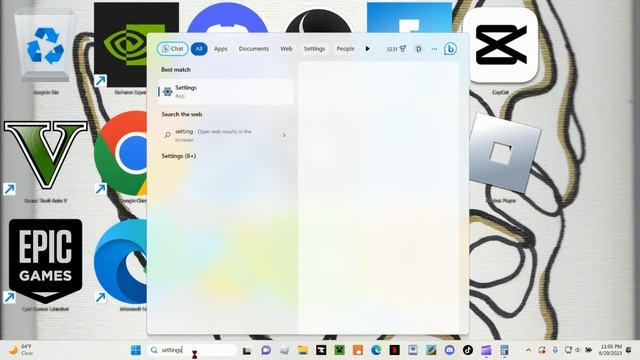Open the weather widget on taskbar
This screenshot has height=360, width=640.
(21, 350)
